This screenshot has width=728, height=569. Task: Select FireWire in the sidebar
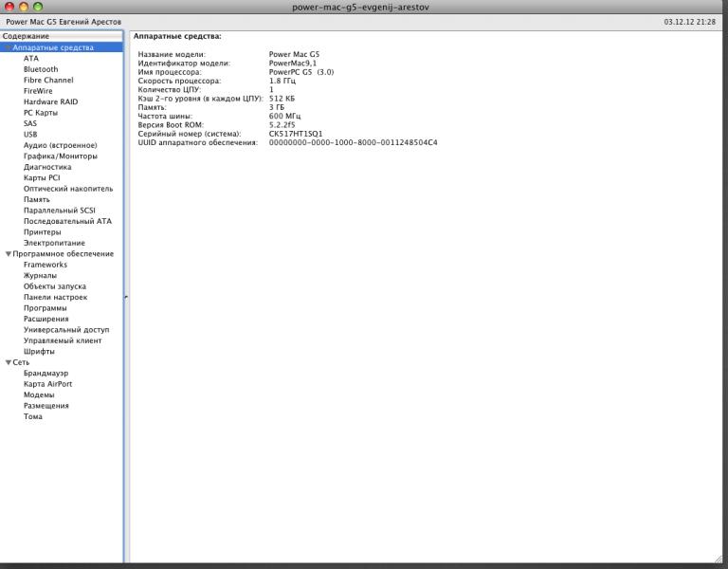(38, 91)
